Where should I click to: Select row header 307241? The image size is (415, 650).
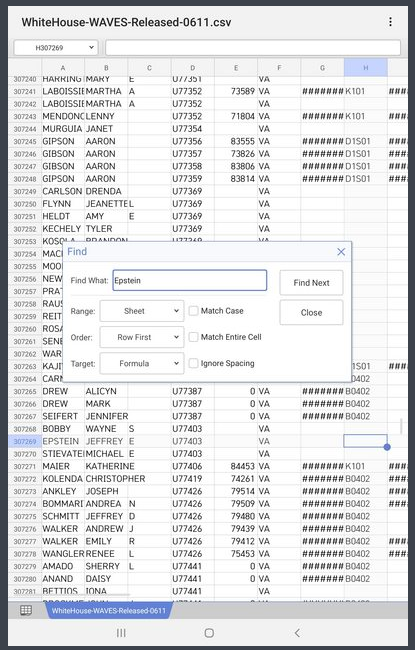25,91
